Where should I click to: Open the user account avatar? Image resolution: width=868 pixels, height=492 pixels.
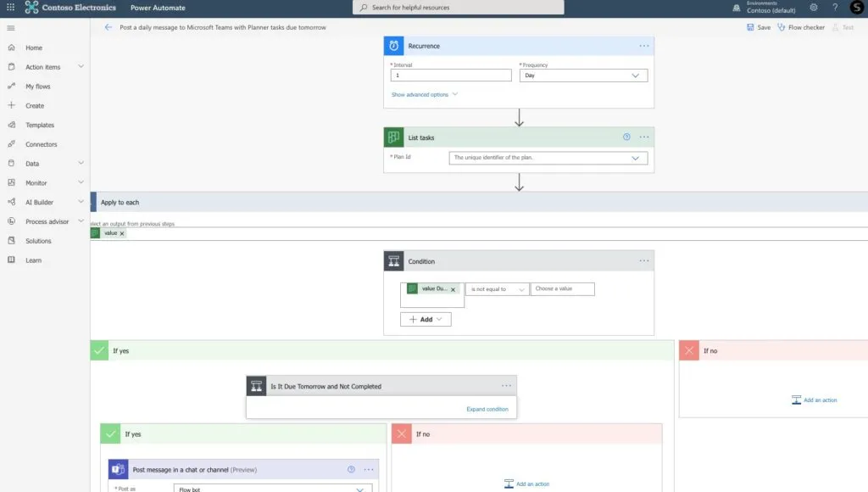pyautogui.click(x=857, y=7)
